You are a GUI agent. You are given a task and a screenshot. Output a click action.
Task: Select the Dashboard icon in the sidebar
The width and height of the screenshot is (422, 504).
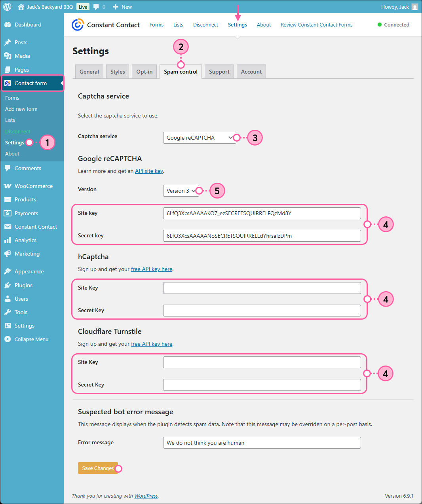(x=8, y=25)
